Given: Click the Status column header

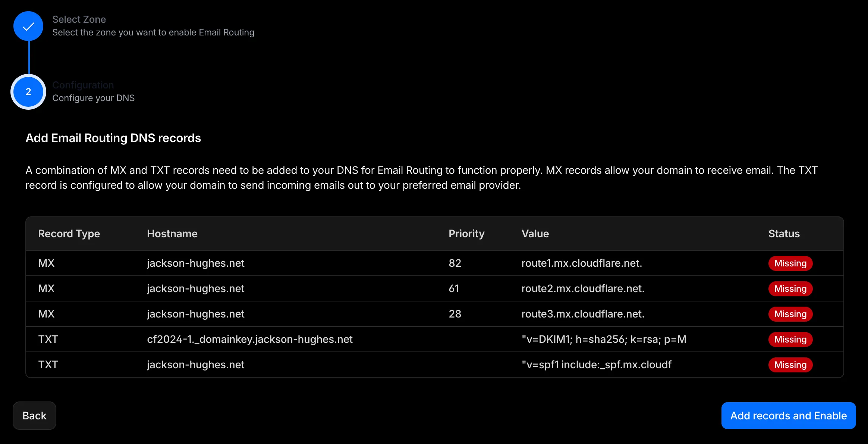Looking at the screenshot, I should point(784,234).
